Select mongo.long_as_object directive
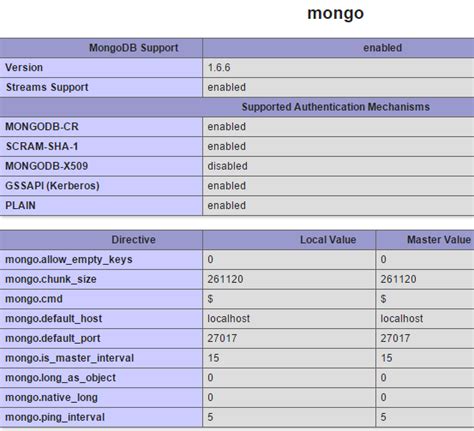Screen dimensions: 474x431 click(60, 378)
